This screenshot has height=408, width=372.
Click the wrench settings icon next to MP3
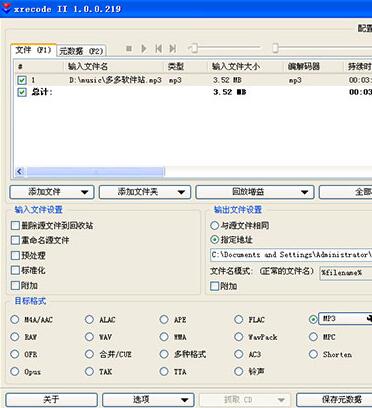[369, 319]
